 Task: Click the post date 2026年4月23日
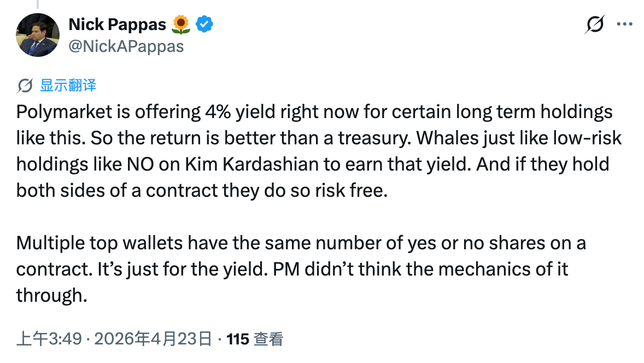click(x=153, y=339)
